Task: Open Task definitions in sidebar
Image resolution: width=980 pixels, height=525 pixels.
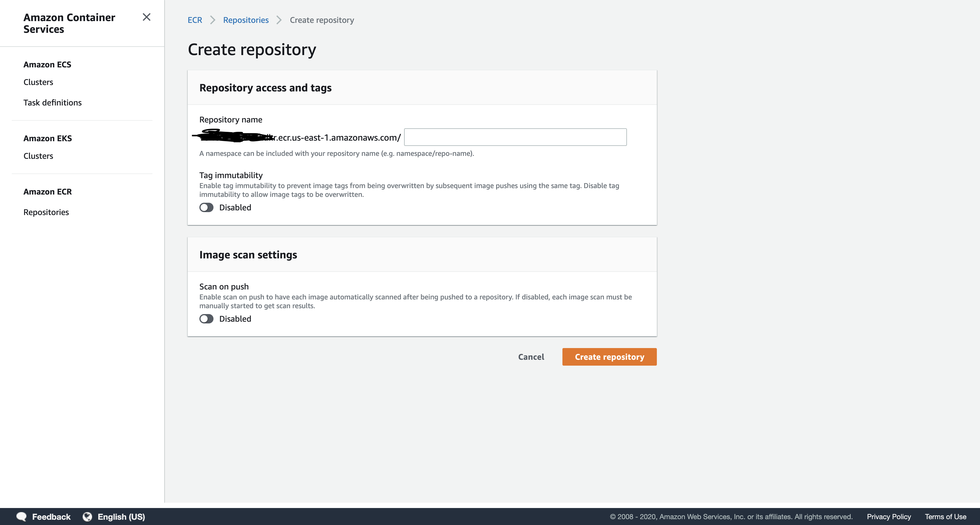Action: (x=52, y=103)
